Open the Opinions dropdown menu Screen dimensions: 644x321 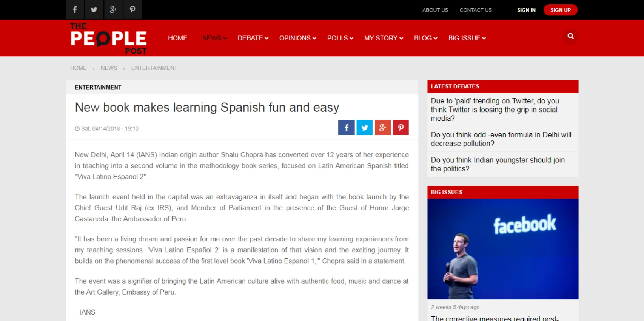[297, 38]
